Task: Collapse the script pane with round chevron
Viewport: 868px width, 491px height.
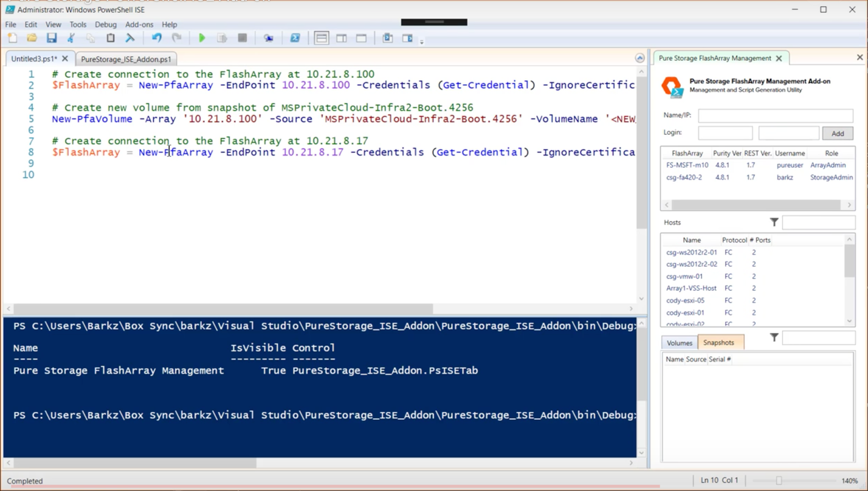Action: (639, 58)
